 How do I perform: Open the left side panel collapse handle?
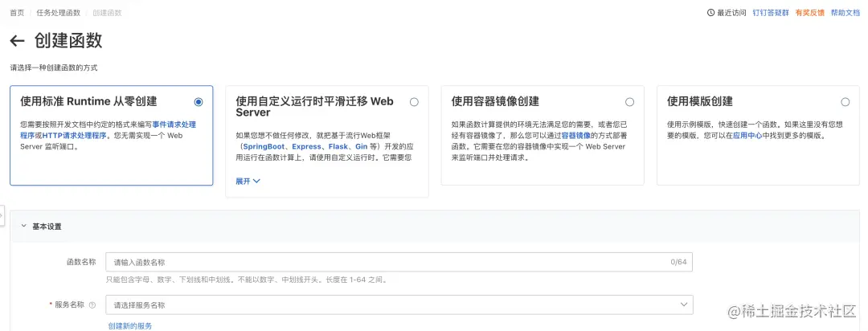pos(2,215)
